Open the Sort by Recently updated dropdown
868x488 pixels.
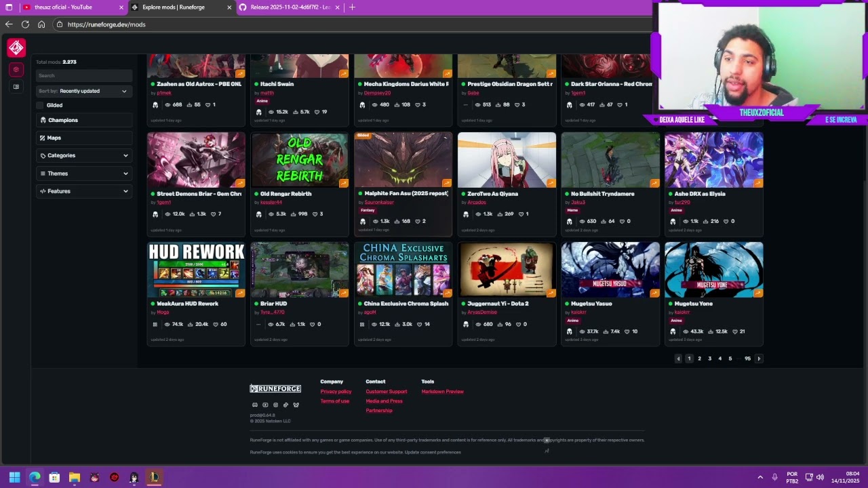[84, 91]
